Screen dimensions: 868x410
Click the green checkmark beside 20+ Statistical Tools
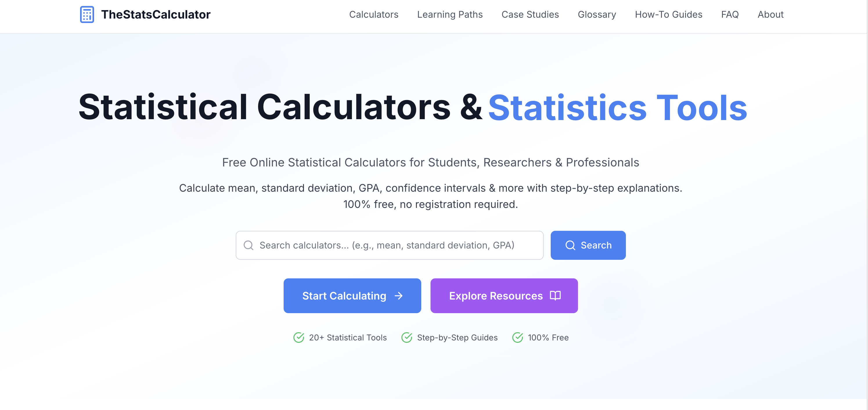pos(299,337)
